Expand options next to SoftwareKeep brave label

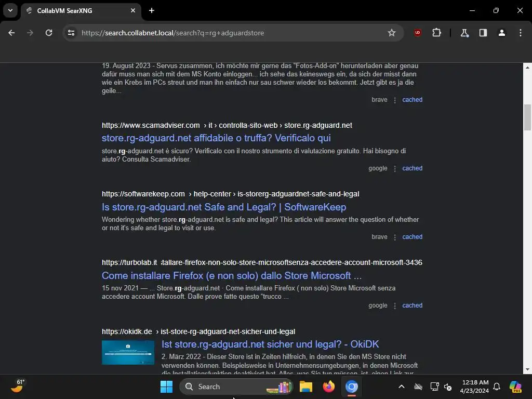[x=395, y=237]
